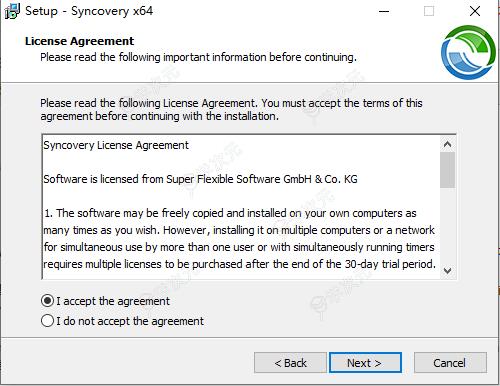Click the license scrollbar down arrow
Viewport: 500px width, 386px height.
447,271
